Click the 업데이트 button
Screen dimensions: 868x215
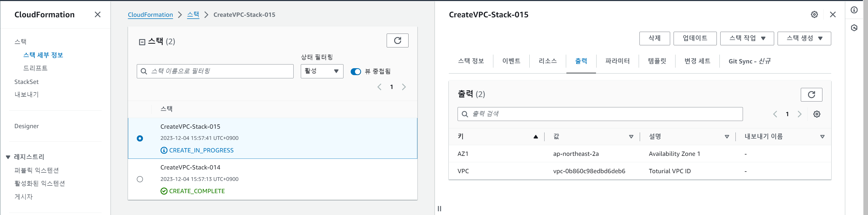(x=695, y=38)
